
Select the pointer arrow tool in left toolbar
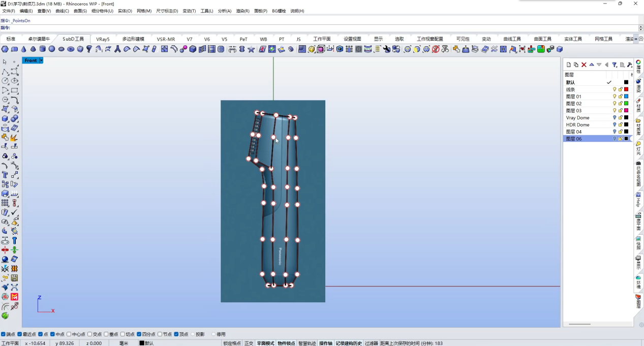point(5,62)
